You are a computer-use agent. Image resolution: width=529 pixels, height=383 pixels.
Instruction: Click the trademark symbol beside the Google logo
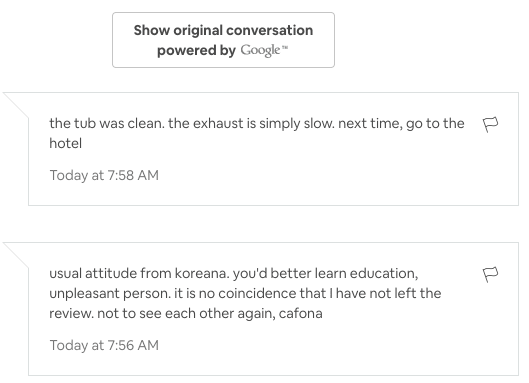point(285,48)
